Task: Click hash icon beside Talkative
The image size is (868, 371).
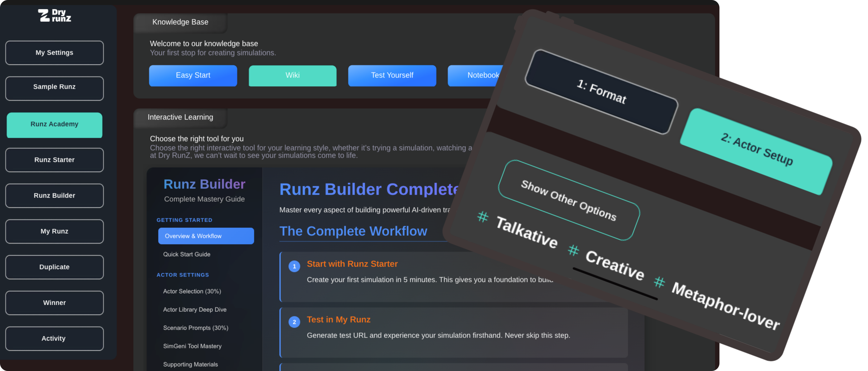Action: click(482, 217)
